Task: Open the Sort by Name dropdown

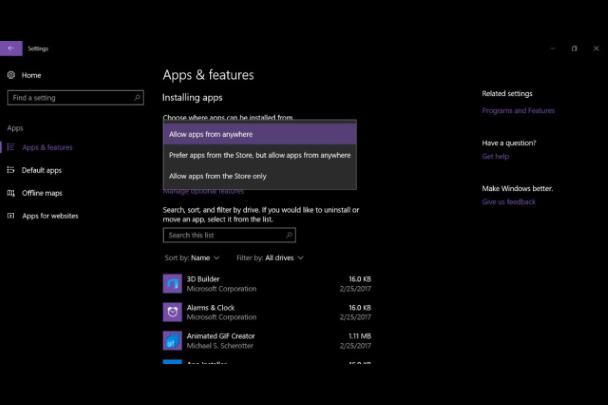Action: 192,258
